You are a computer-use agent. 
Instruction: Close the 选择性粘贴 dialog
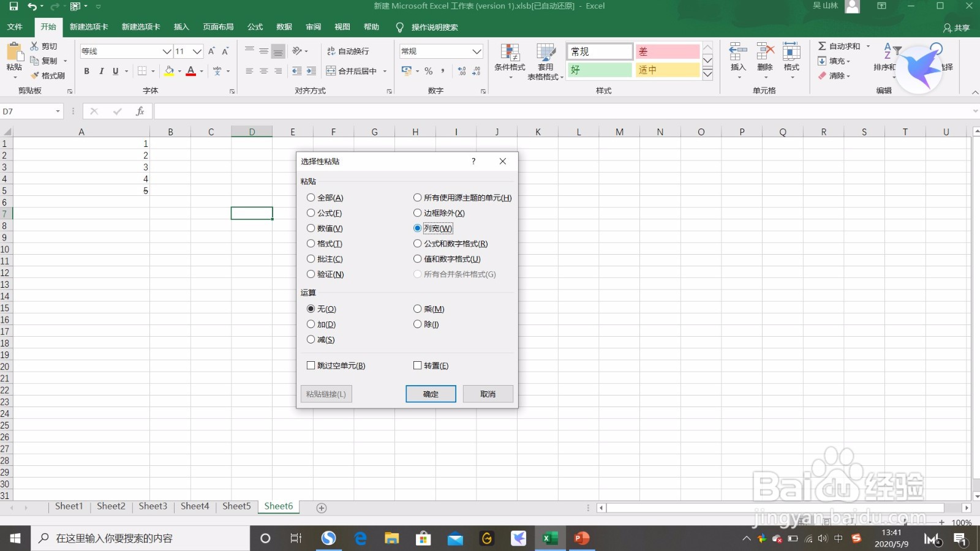(503, 161)
